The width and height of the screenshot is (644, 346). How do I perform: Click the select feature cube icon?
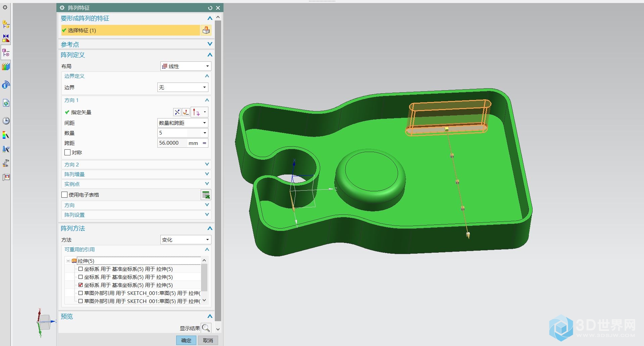[x=206, y=30]
